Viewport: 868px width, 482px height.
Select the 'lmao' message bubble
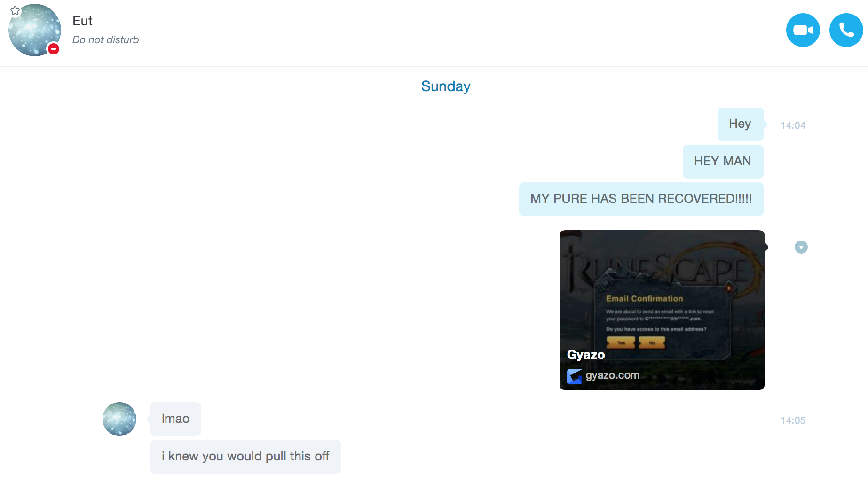click(175, 419)
